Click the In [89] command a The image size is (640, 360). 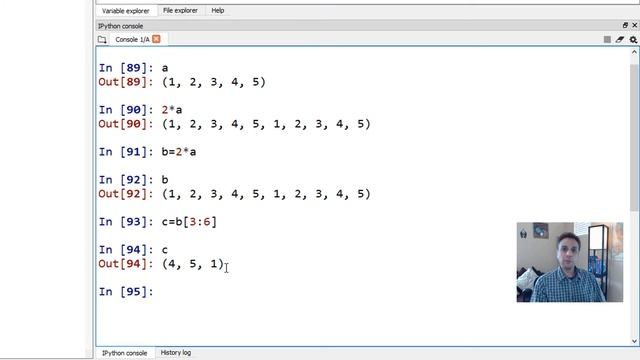(165, 68)
